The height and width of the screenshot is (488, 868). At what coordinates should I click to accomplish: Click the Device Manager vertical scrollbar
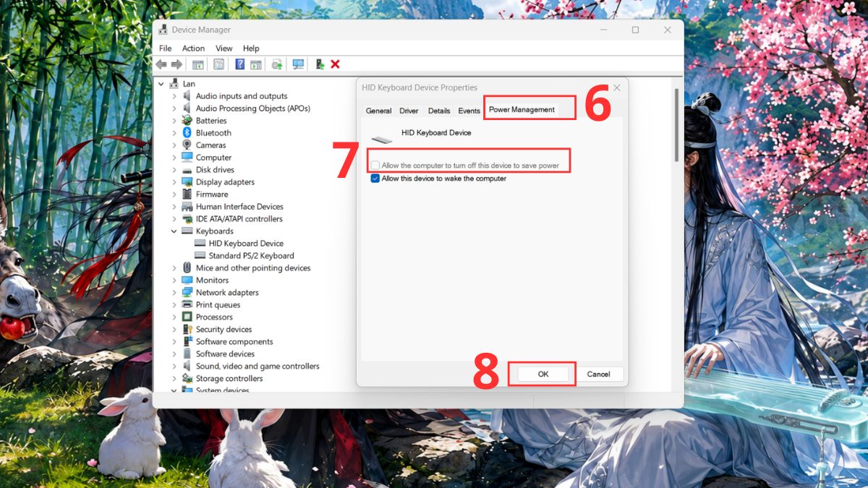coord(677,124)
